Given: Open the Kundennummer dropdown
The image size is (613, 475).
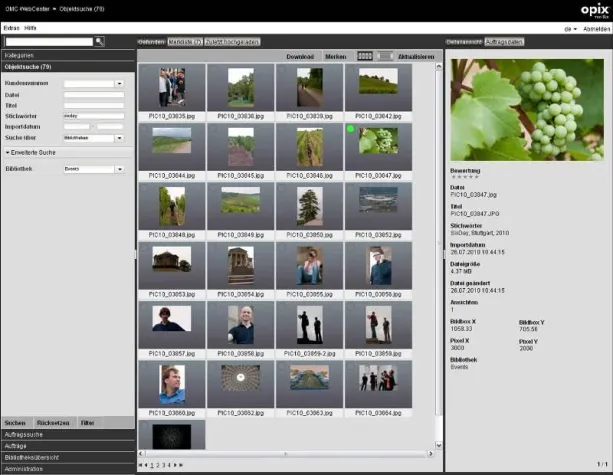Looking at the screenshot, I should (x=119, y=83).
